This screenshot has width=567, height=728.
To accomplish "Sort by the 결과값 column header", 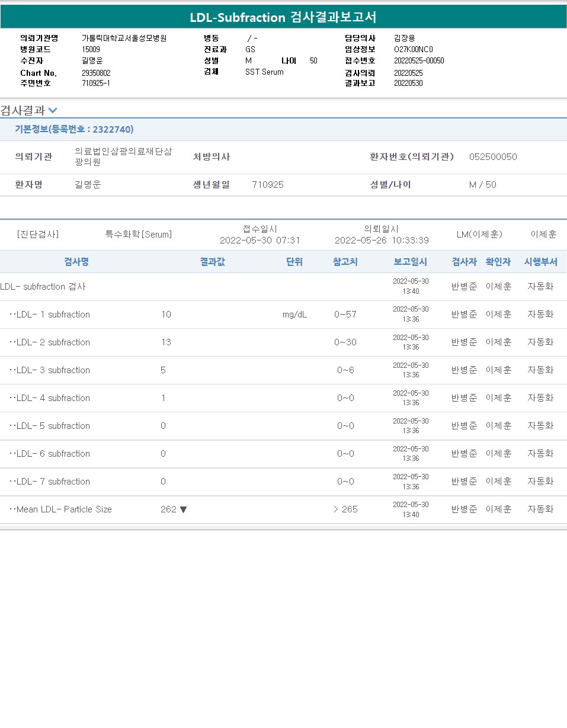I will 212,262.
